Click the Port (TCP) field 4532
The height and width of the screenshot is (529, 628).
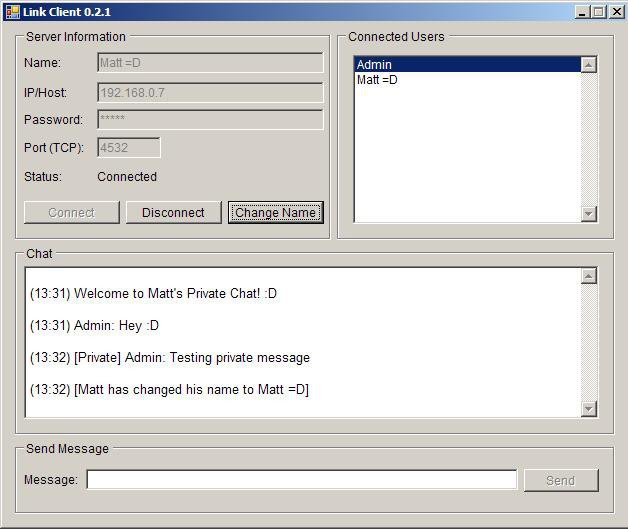pyautogui.click(x=129, y=148)
